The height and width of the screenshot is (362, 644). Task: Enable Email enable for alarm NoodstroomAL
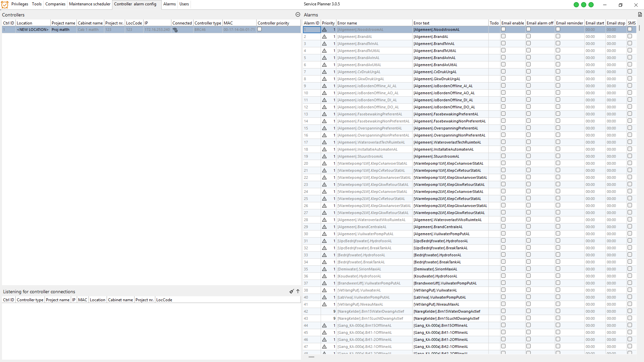503,29
